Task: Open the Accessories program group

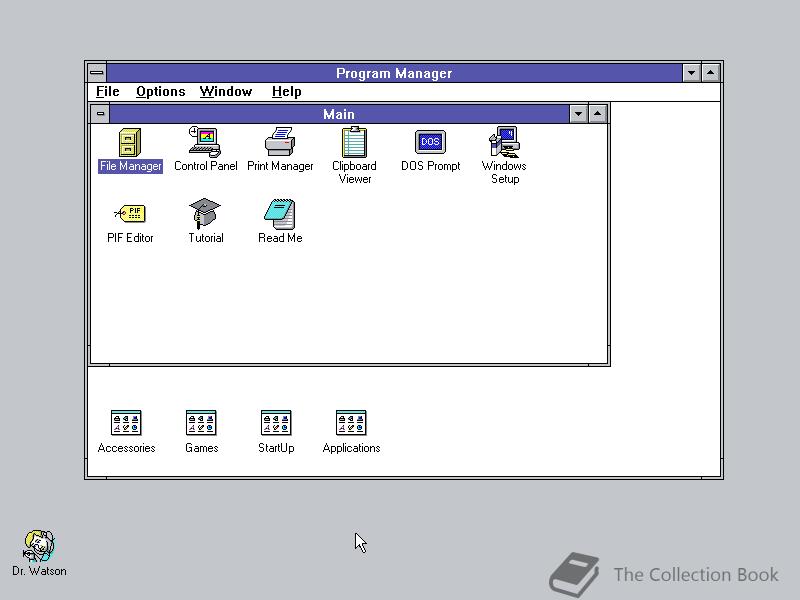Action: pos(126,421)
